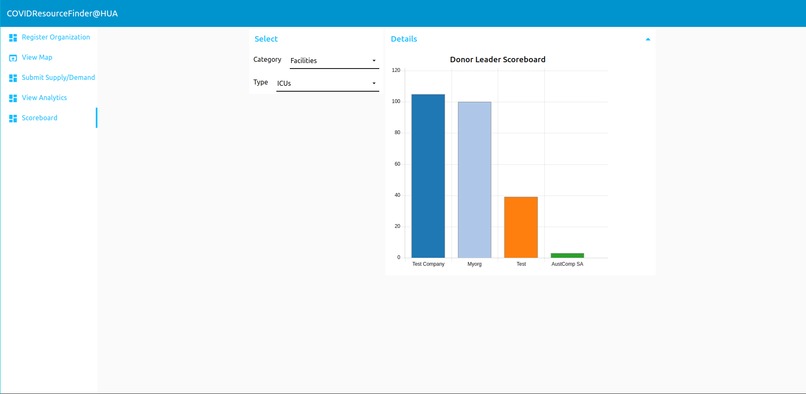The image size is (806, 394).
Task: Click the View Map sidebar icon
Action: (x=13, y=58)
